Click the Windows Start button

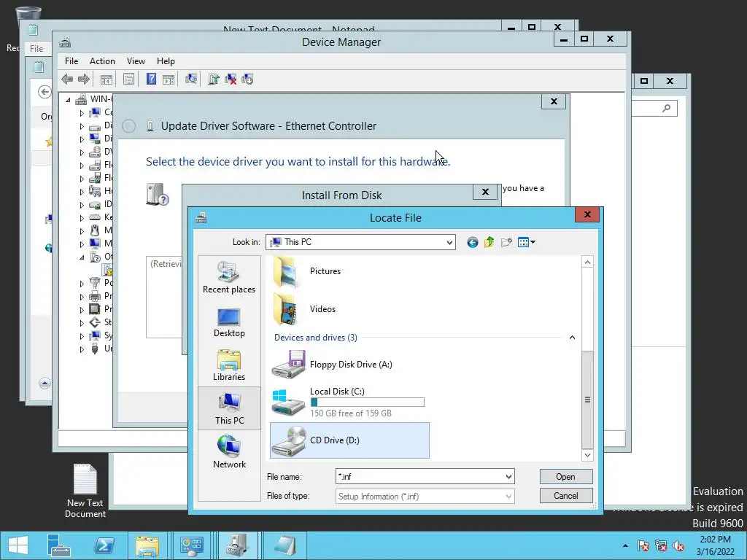[18, 545]
